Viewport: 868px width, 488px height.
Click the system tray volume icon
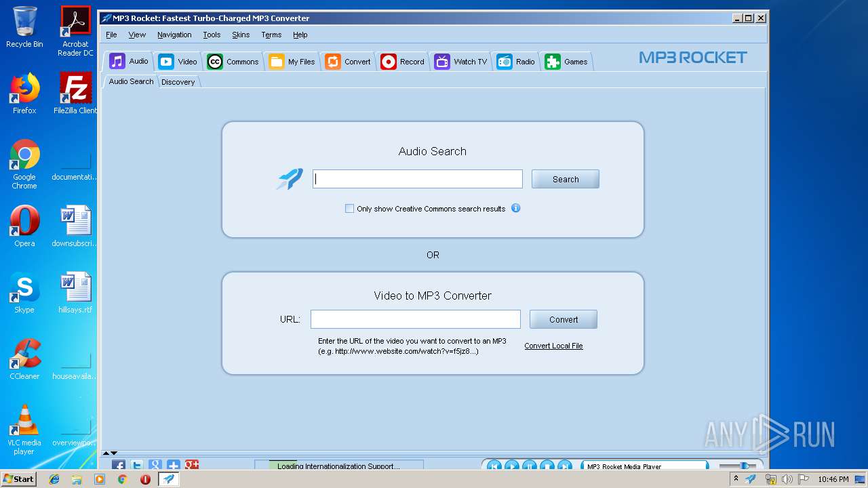(787, 479)
